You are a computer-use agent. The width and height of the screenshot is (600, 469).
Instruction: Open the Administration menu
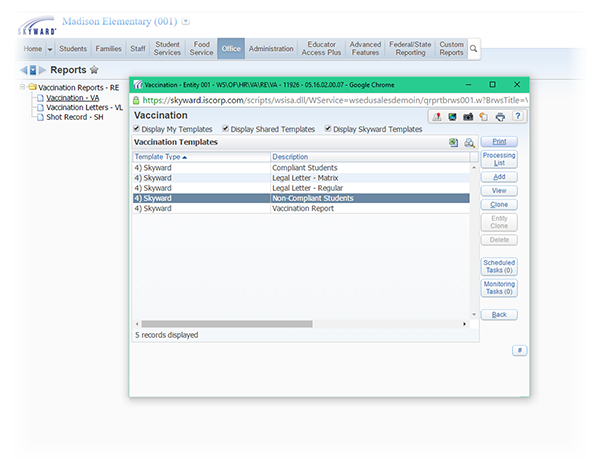pos(271,49)
